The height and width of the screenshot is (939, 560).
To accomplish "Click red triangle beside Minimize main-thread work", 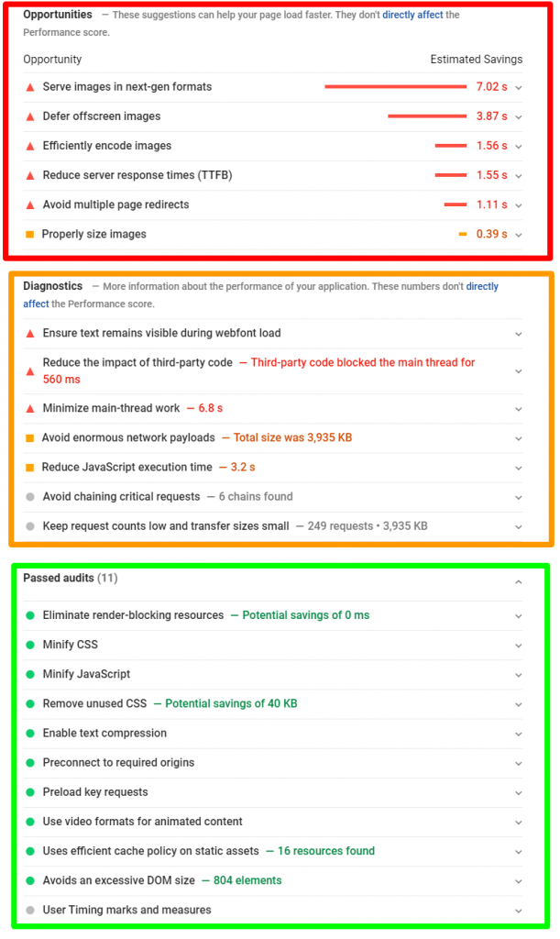I will (30, 409).
